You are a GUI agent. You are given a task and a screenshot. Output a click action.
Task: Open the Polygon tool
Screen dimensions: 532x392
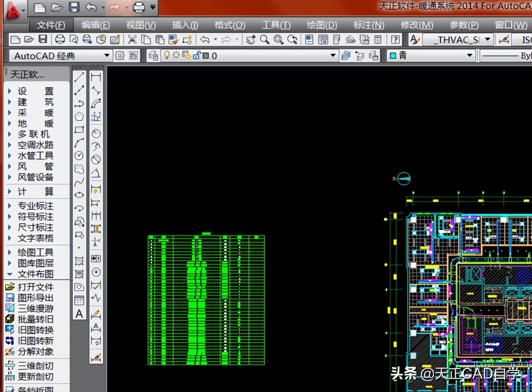click(x=79, y=115)
